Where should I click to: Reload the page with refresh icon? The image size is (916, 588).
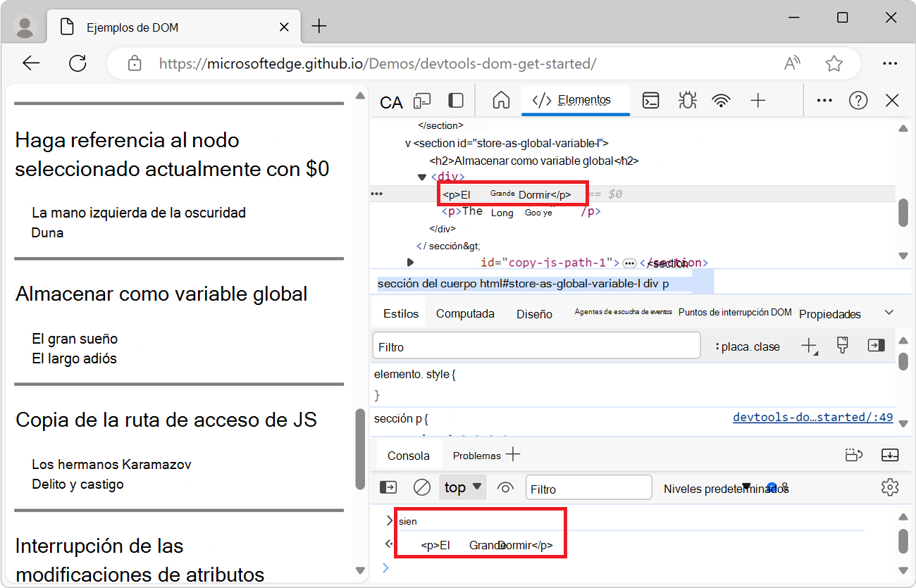pyautogui.click(x=78, y=63)
